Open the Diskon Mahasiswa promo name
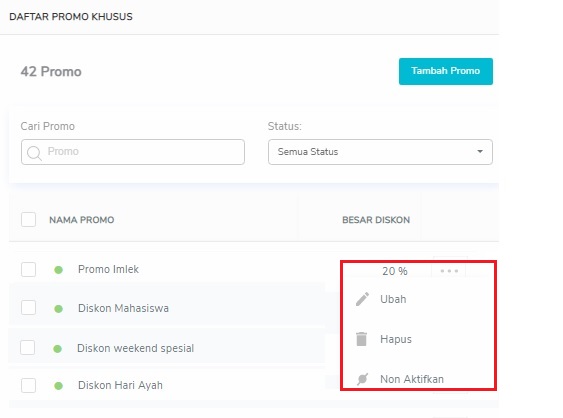This screenshot has width=563, height=418. [x=124, y=308]
